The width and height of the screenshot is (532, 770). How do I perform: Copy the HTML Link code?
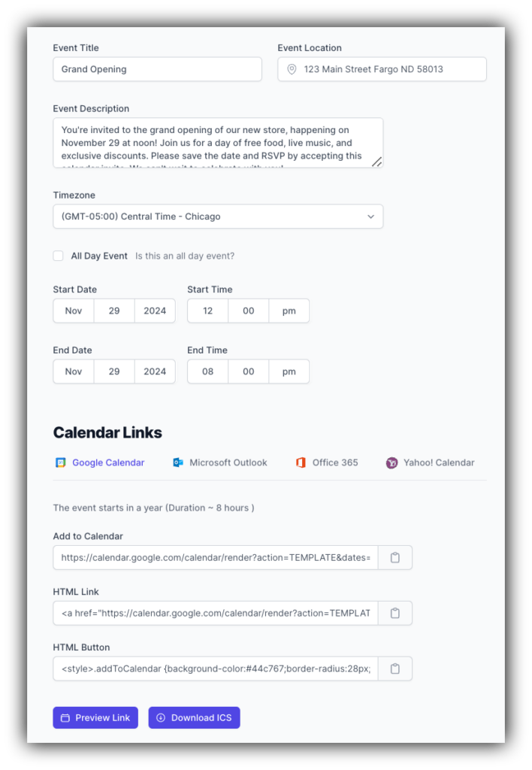click(x=394, y=613)
